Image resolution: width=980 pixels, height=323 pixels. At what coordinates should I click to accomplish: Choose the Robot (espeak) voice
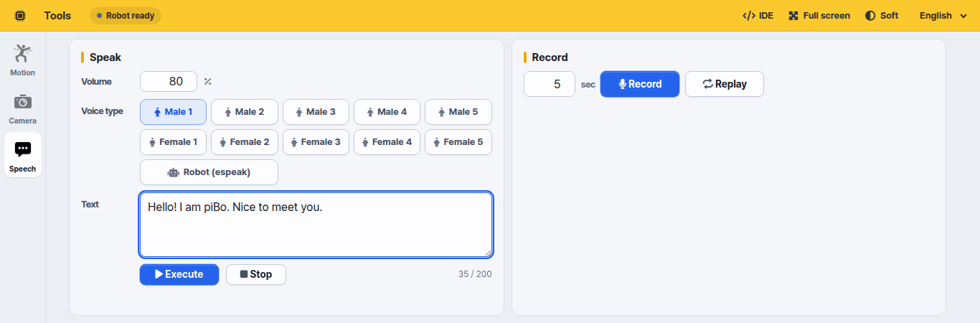[209, 172]
